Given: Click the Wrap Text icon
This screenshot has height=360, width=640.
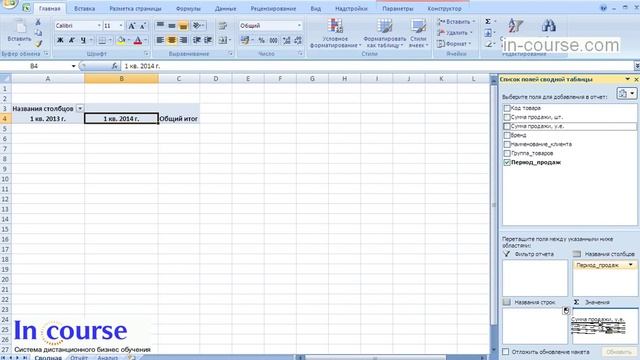Looking at the screenshot, I should pos(222,26).
